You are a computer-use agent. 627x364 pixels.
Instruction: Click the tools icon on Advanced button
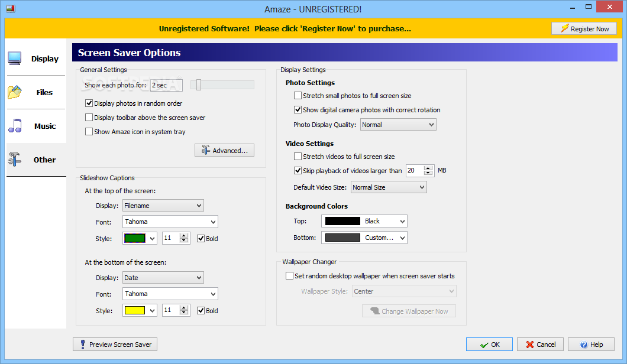[x=205, y=150]
